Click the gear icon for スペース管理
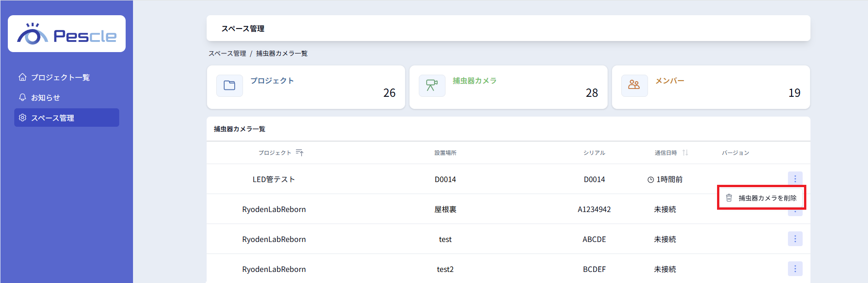Viewport: 868px width, 283px height. point(23,118)
